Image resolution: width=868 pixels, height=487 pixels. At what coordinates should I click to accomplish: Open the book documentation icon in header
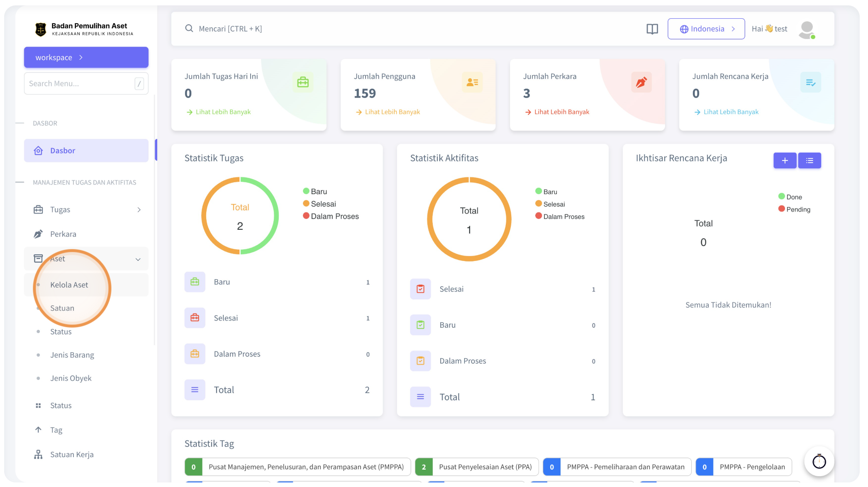[x=652, y=29]
